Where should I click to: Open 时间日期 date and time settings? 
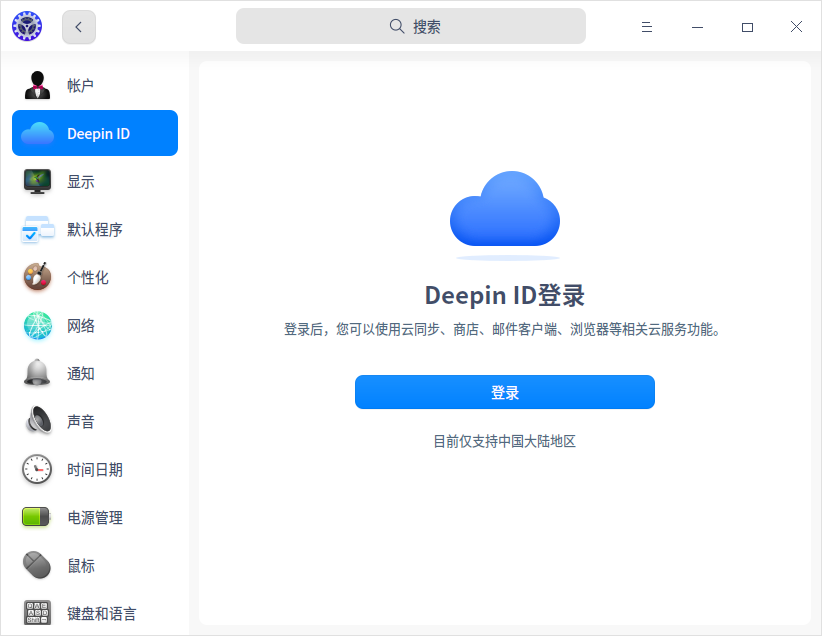(95, 470)
